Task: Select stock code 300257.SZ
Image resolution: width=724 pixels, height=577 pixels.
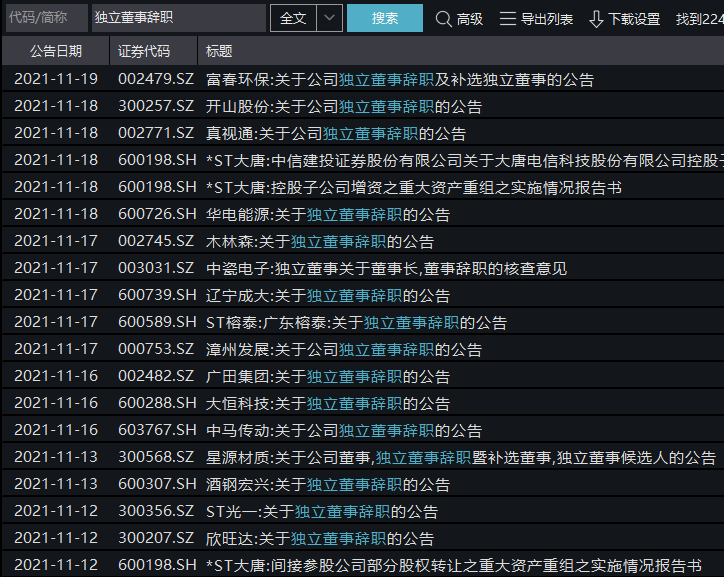Action: click(156, 106)
